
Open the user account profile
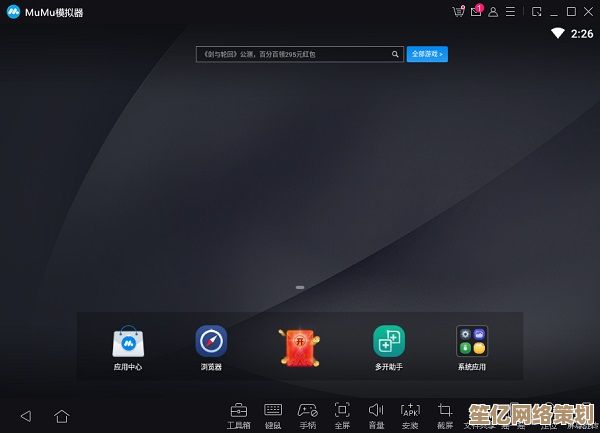[494, 12]
